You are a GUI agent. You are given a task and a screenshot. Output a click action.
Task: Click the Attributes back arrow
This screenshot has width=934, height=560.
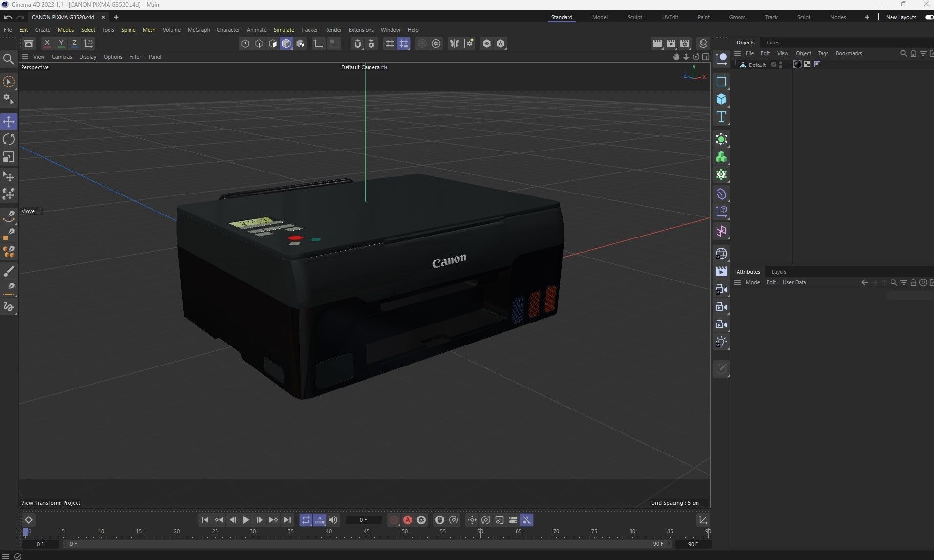[x=864, y=282]
